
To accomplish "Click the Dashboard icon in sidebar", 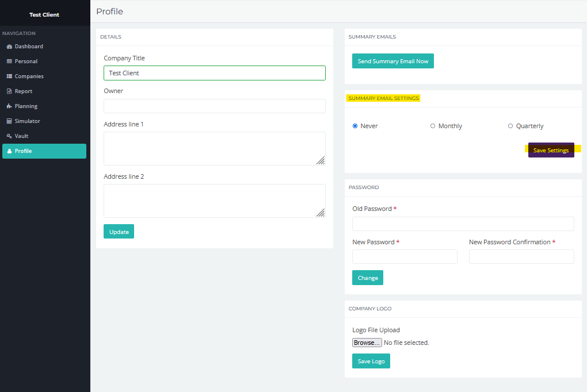I will pyautogui.click(x=9, y=47).
